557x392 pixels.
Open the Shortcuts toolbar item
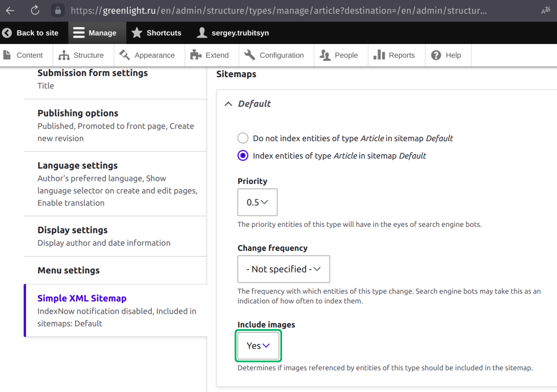[x=157, y=33]
